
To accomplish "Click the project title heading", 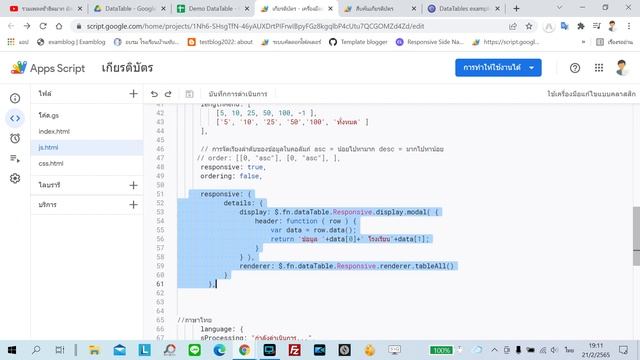I will pos(127,68).
